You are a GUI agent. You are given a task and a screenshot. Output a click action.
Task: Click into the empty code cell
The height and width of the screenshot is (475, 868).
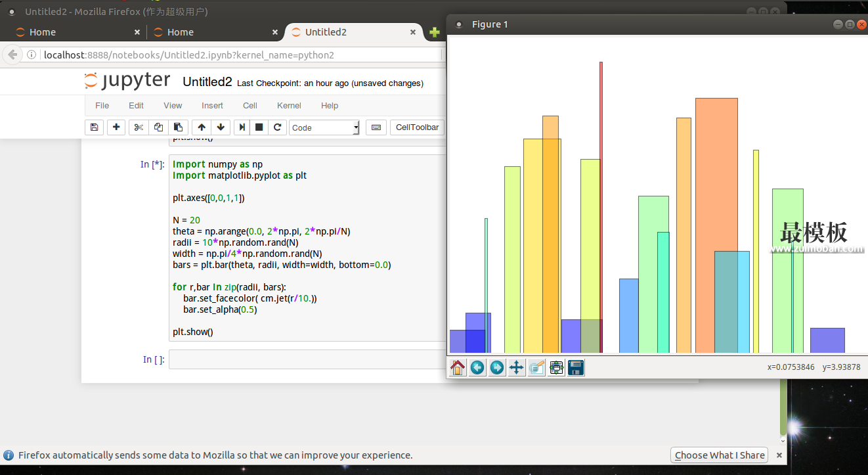click(x=307, y=359)
